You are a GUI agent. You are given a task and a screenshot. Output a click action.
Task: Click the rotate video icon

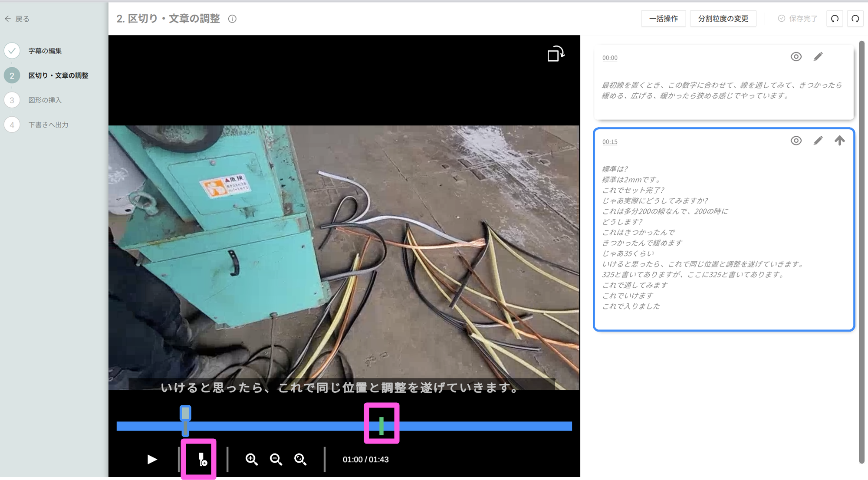556,54
